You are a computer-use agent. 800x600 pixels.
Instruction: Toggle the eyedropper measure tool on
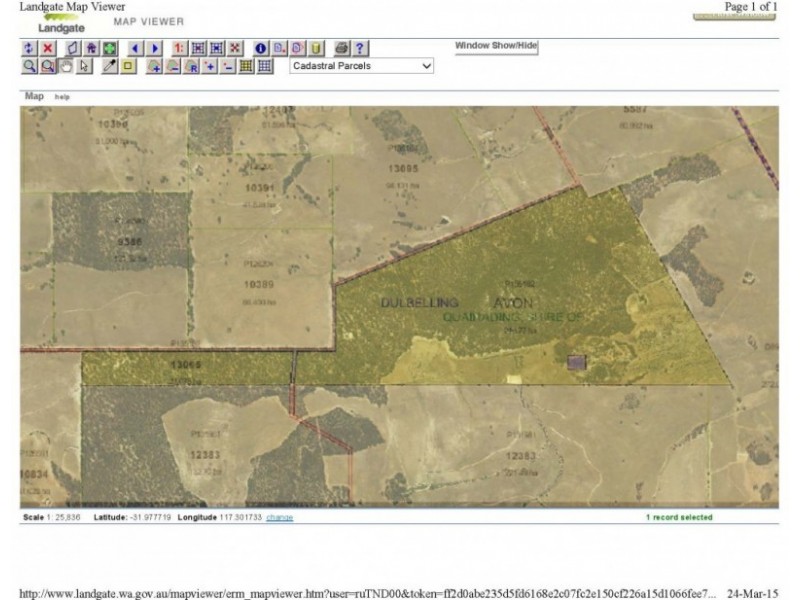pos(108,68)
